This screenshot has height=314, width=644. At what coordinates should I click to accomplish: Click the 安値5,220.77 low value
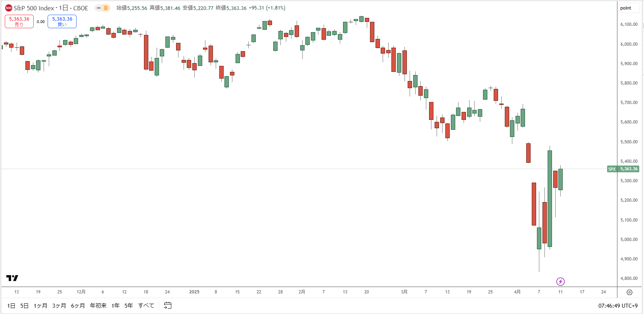198,8
